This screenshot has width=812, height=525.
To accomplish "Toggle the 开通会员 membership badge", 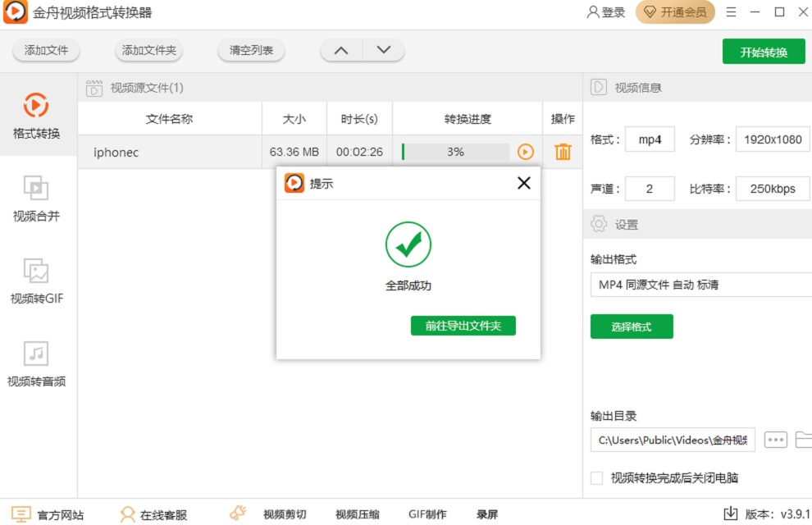I will coord(675,12).
